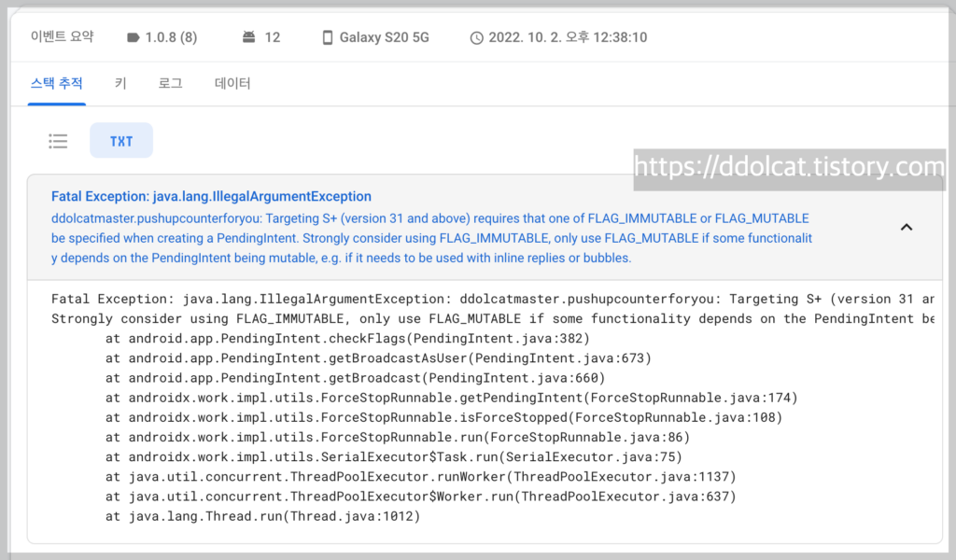956x560 pixels.
Task: Open the 키 tab
Action: (x=120, y=83)
